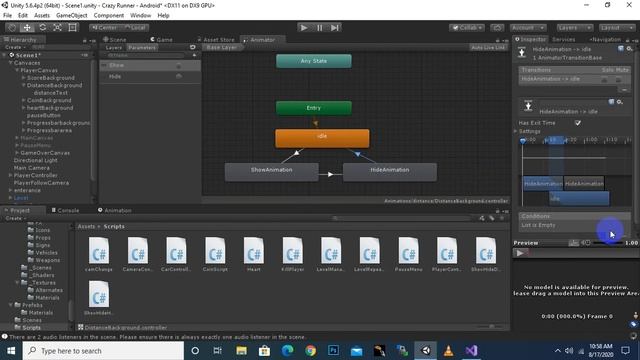The image size is (640, 360).
Task: Select the idle clip in transition timeline
Action: (579, 198)
